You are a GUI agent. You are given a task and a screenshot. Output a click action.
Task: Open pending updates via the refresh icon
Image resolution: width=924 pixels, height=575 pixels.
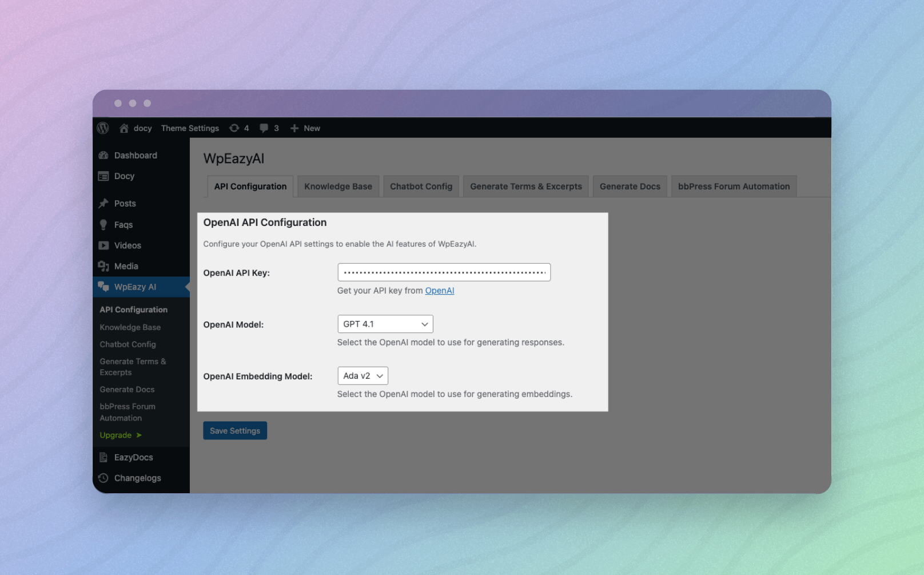click(234, 128)
